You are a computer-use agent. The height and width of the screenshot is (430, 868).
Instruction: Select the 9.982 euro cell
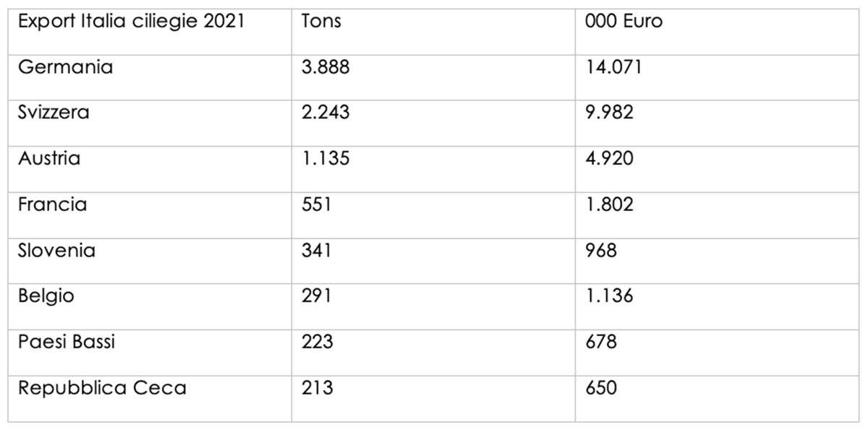tap(716, 123)
